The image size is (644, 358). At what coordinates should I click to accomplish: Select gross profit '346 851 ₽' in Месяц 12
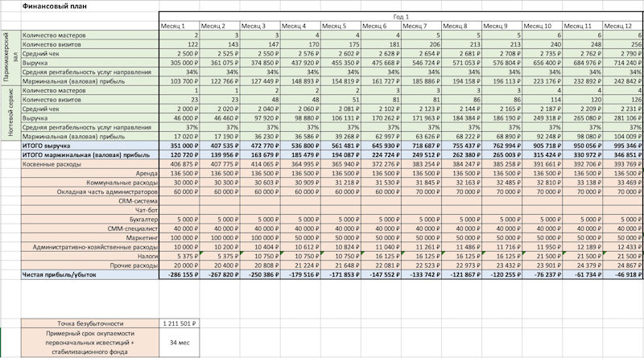pos(622,154)
